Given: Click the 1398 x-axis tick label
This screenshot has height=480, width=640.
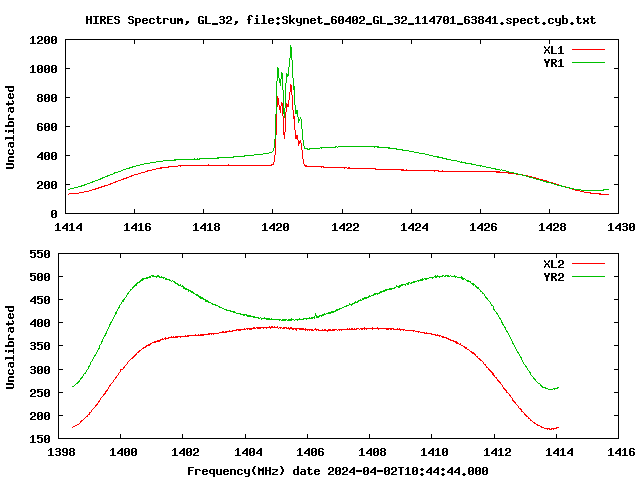Looking at the screenshot, I should 61,452.
